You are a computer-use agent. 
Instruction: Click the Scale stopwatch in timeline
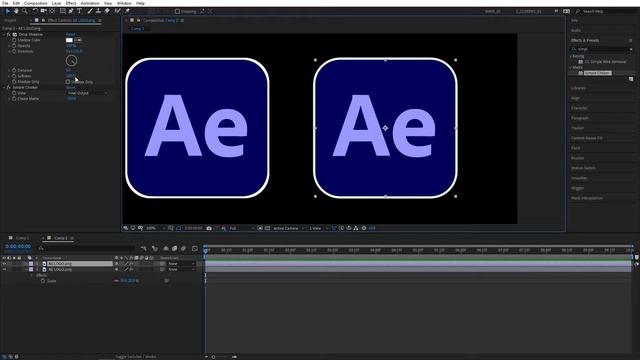point(43,281)
